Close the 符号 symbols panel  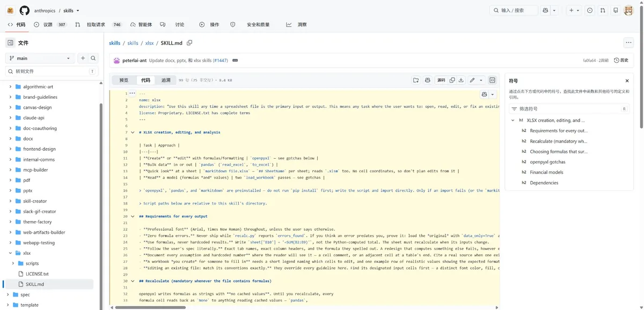627,81
